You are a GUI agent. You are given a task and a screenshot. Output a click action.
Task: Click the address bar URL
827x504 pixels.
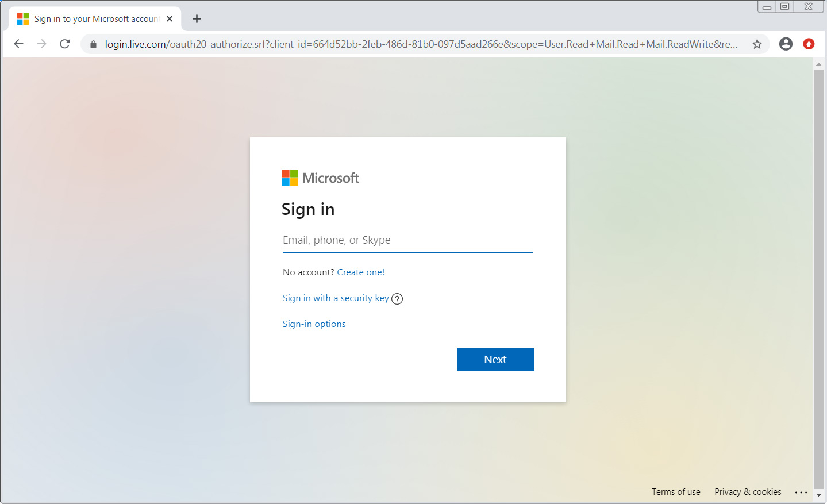[x=421, y=44]
